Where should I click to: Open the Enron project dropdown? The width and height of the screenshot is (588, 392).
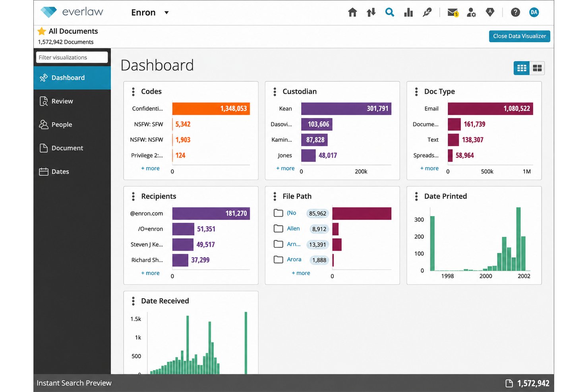[150, 12]
